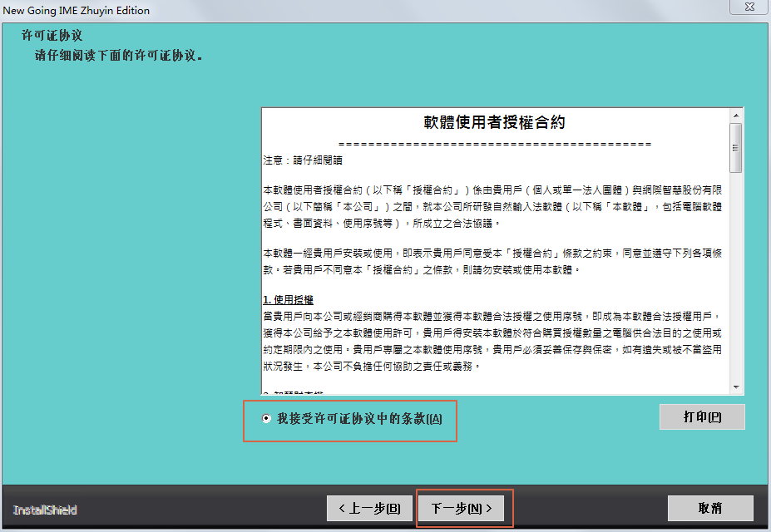Cancel installation with the 取消 button
Image resolution: width=771 pixels, height=532 pixels.
coord(710,508)
